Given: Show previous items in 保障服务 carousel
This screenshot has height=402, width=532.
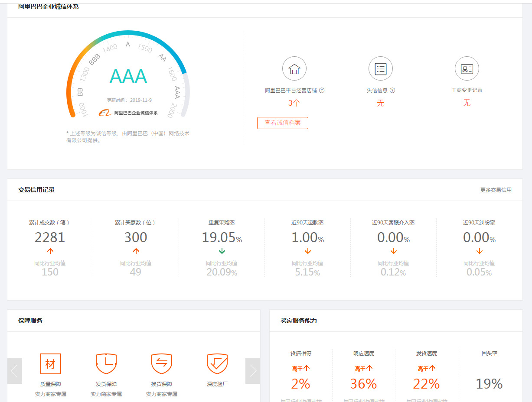Looking at the screenshot, I should click(x=15, y=371).
